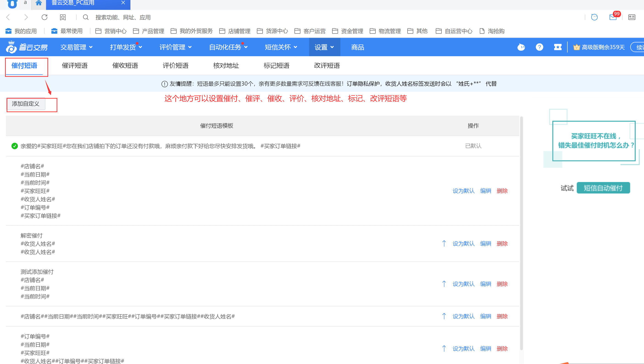644x364 pixels.
Task: Click the mascot icon in blue navbar
Action: 521,47
